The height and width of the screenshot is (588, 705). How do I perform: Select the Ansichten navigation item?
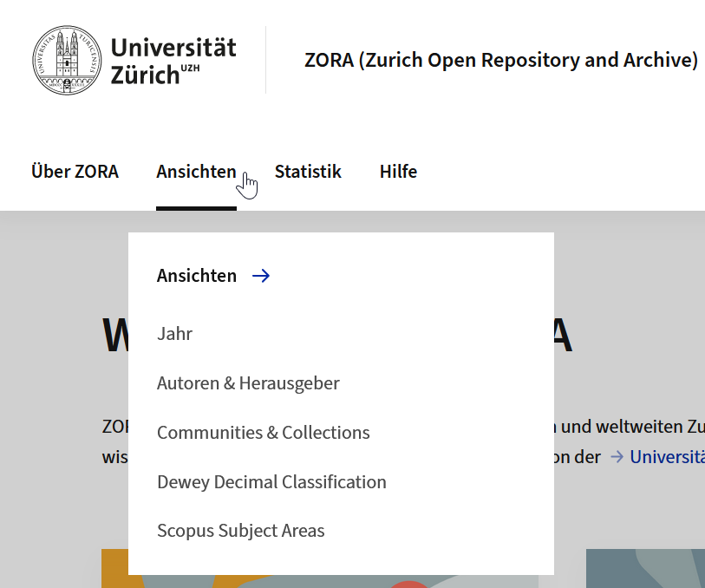point(196,172)
